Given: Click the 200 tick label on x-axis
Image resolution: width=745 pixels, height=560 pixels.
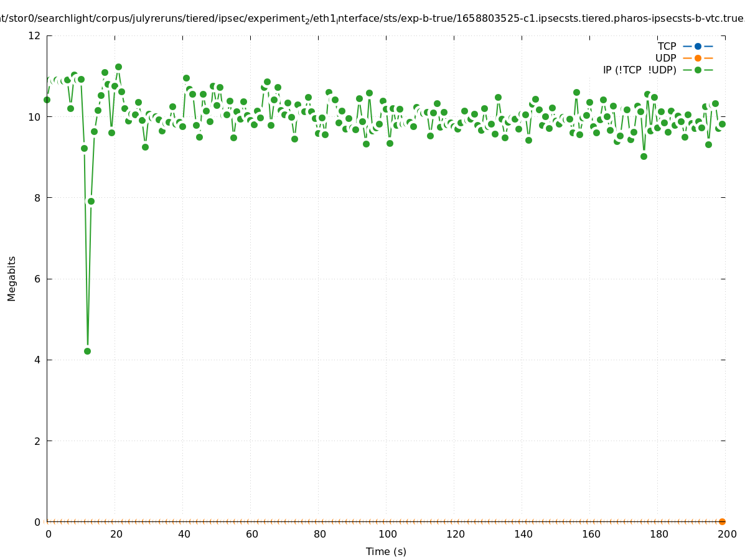Looking at the screenshot, I should pyautogui.click(x=727, y=534).
